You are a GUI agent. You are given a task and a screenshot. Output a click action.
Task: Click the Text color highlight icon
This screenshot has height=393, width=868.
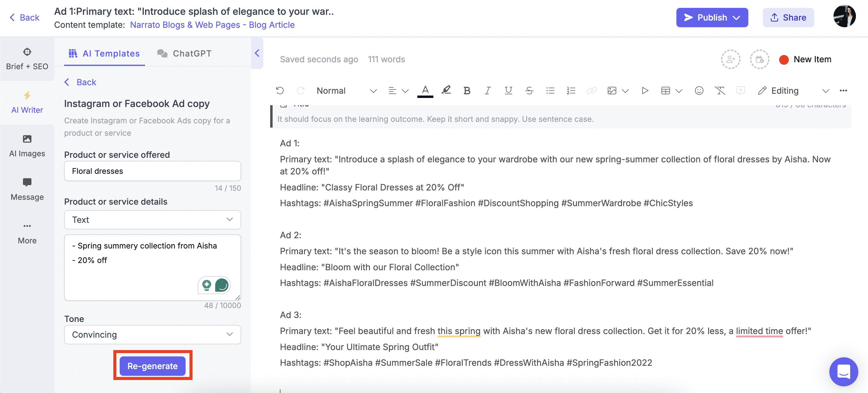(x=446, y=90)
